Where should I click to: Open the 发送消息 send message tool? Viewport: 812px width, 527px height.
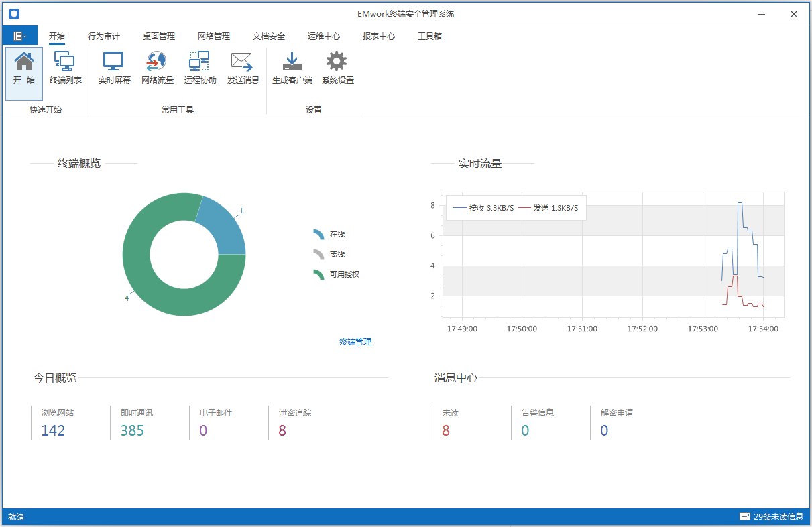(x=243, y=69)
